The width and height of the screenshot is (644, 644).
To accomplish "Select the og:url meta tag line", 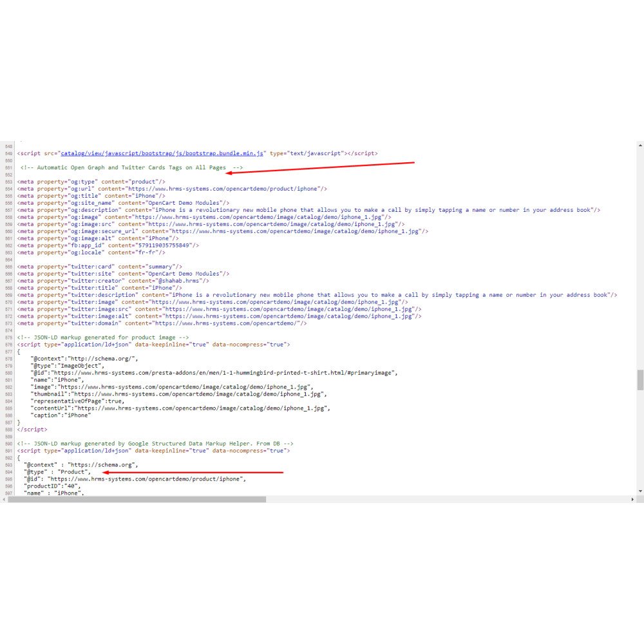I will (172, 189).
